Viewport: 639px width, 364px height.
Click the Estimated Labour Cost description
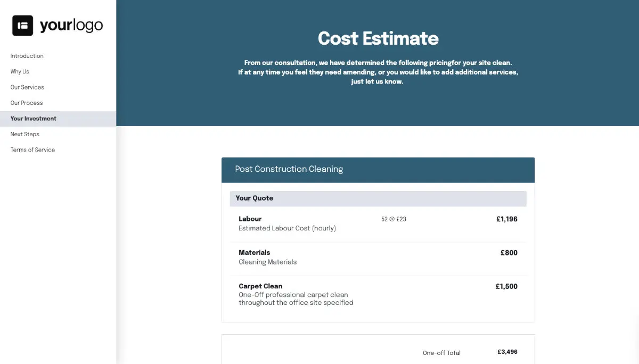[x=288, y=228]
